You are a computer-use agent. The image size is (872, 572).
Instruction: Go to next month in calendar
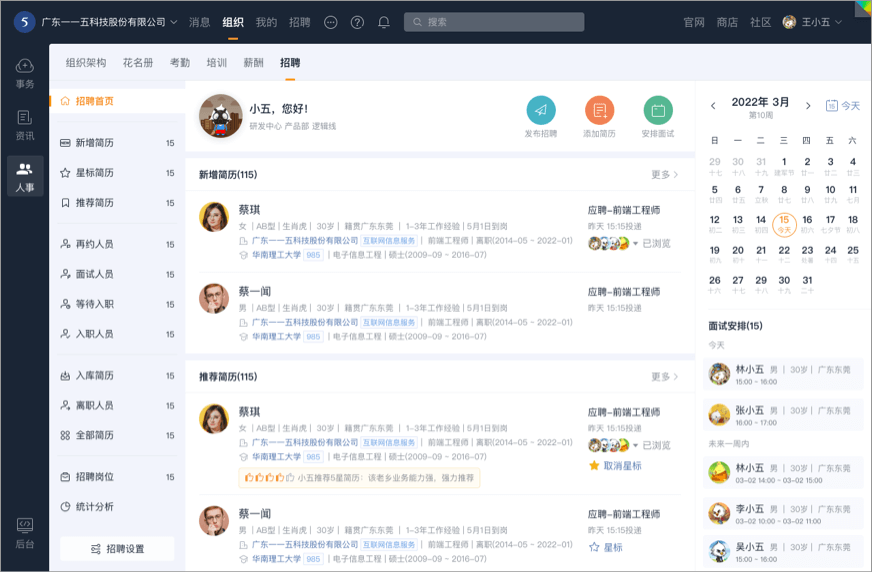(808, 106)
